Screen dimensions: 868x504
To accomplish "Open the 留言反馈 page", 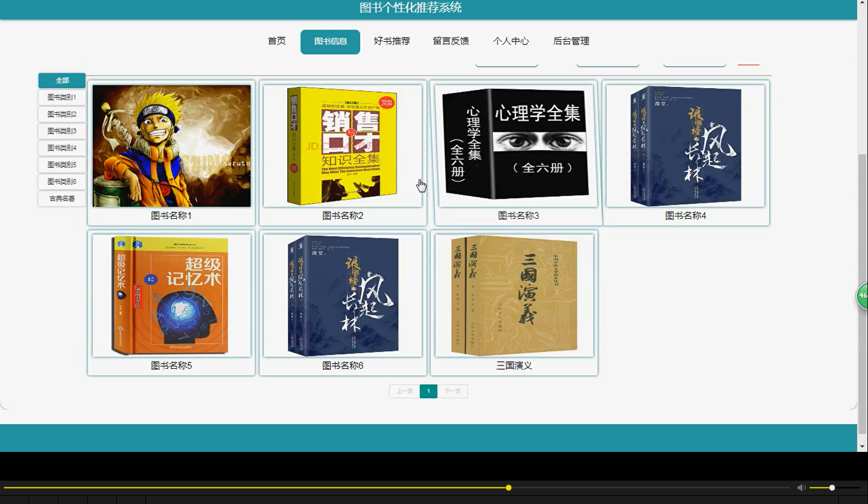I will pyautogui.click(x=452, y=41).
